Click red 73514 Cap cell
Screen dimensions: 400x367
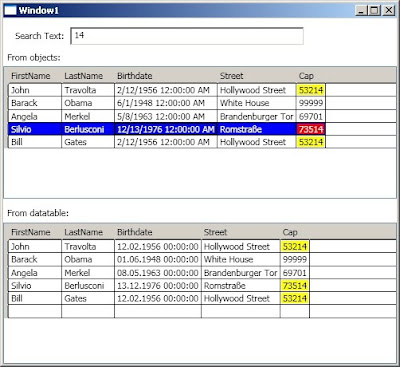coord(311,129)
